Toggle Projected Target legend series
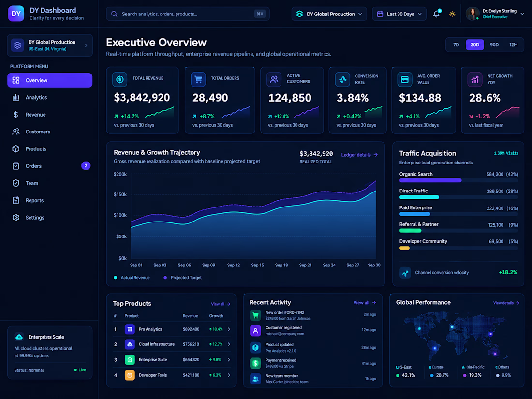Screen dimensions: 532x399 (x=182, y=278)
